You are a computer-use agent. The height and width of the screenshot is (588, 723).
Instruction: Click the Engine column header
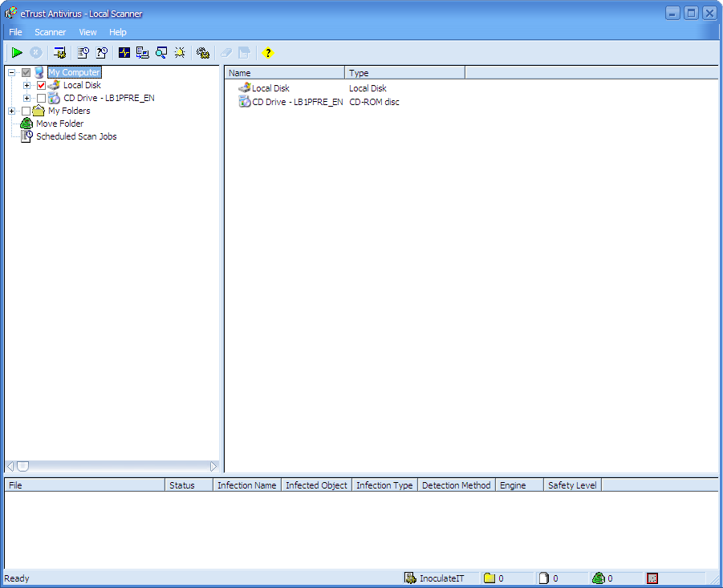pos(520,485)
